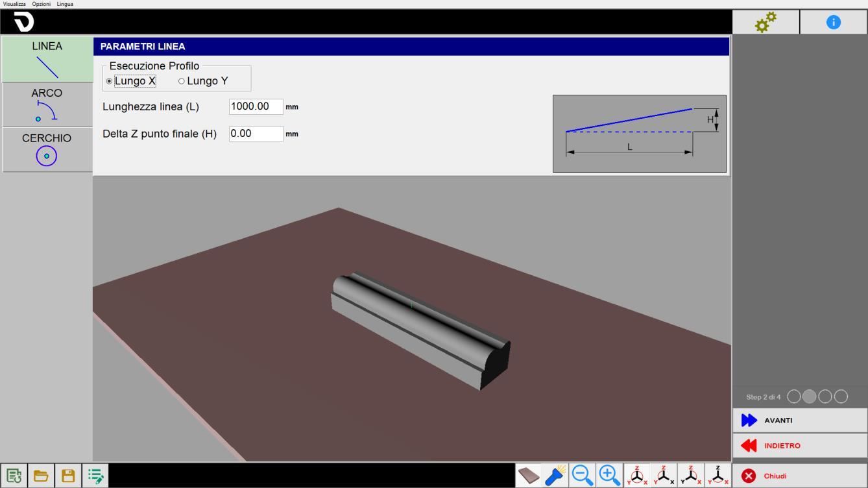The height and width of the screenshot is (488, 868).
Task: Select the Lungo Y radio option
Action: click(203, 81)
